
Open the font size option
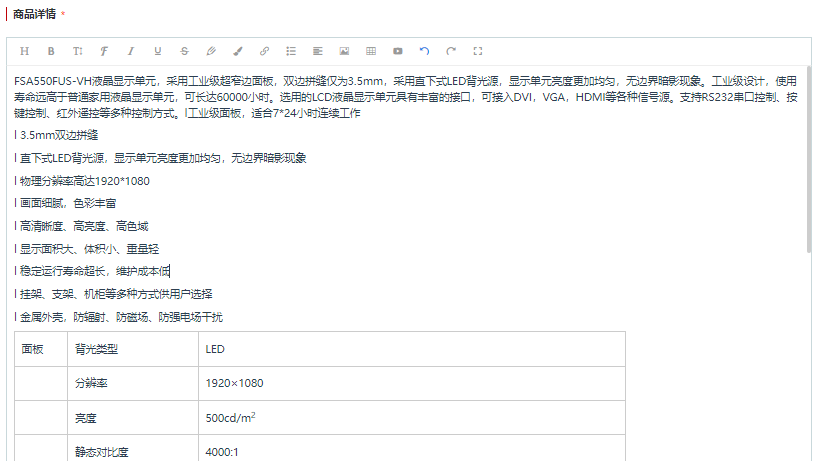(x=77, y=51)
